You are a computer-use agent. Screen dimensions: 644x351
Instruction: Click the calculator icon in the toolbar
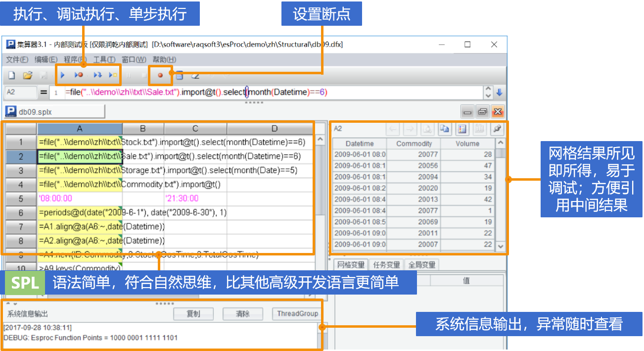click(x=179, y=76)
